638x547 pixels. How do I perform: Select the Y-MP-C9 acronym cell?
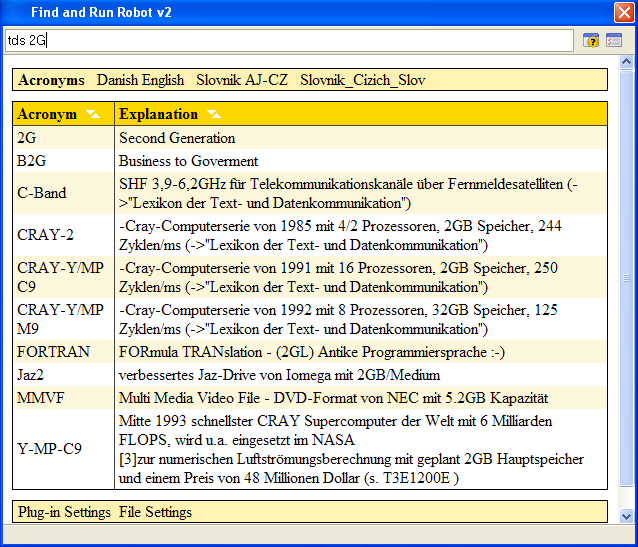63,449
